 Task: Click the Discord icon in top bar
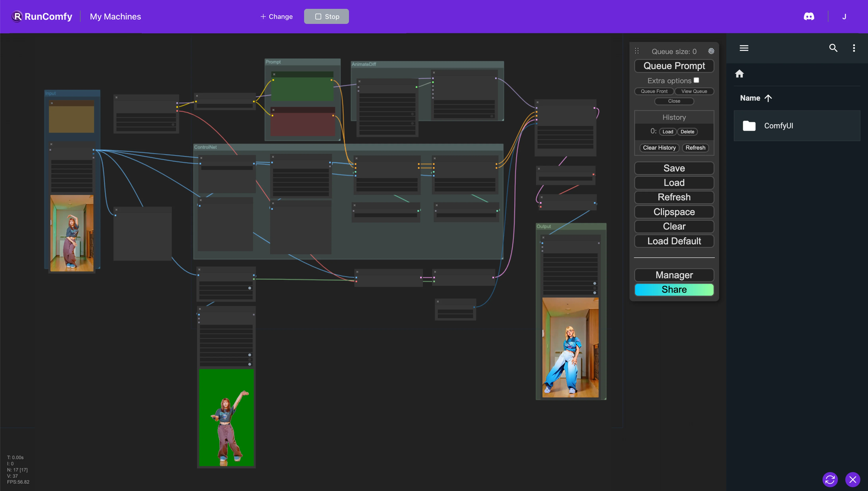pyautogui.click(x=809, y=16)
